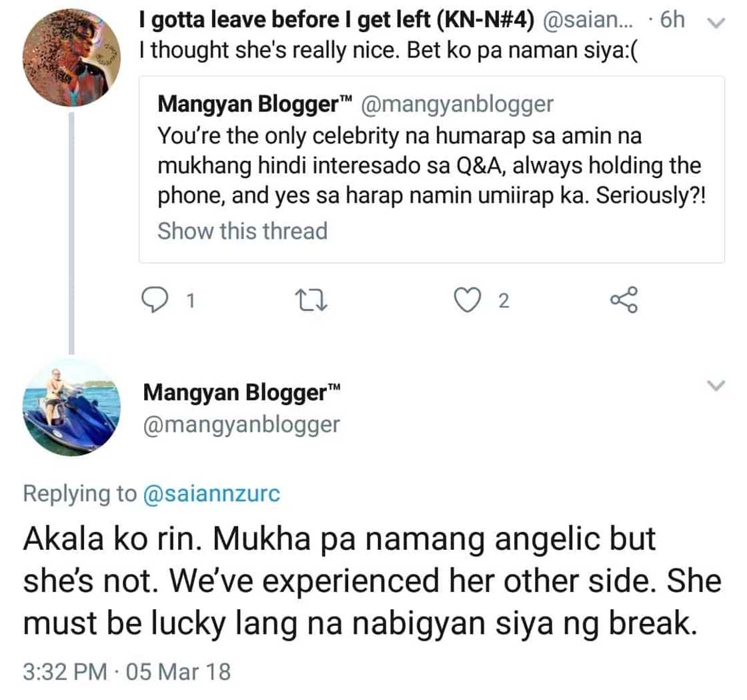Click the 6h time indicator
Viewport: 747px width, 700px height.
coord(672,21)
